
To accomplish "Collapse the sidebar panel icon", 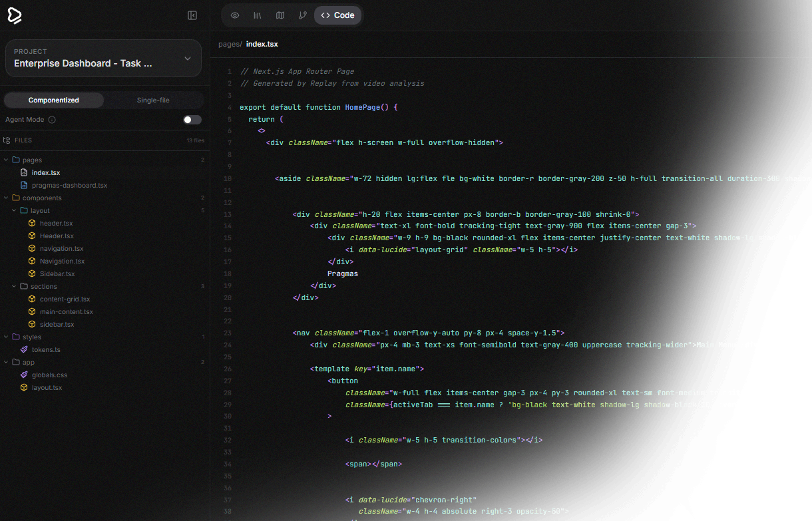I will pyautogui.click(x=192, y=15).
